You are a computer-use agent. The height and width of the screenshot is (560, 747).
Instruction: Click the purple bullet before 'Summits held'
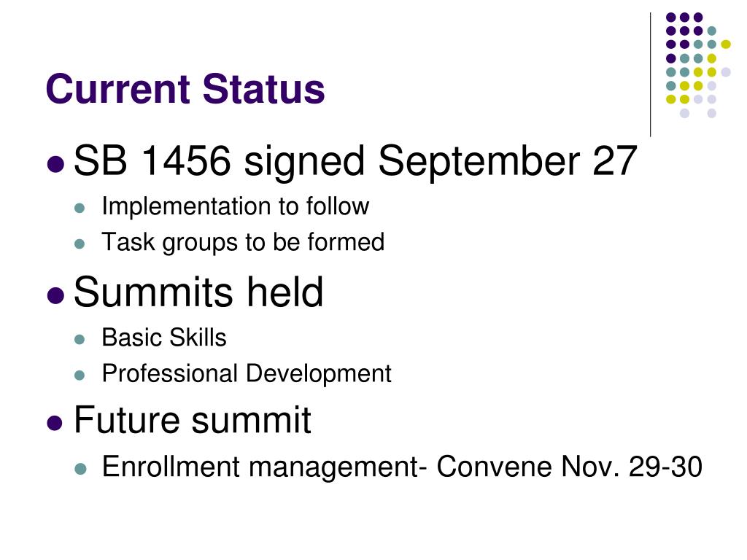tap(55, 295)
